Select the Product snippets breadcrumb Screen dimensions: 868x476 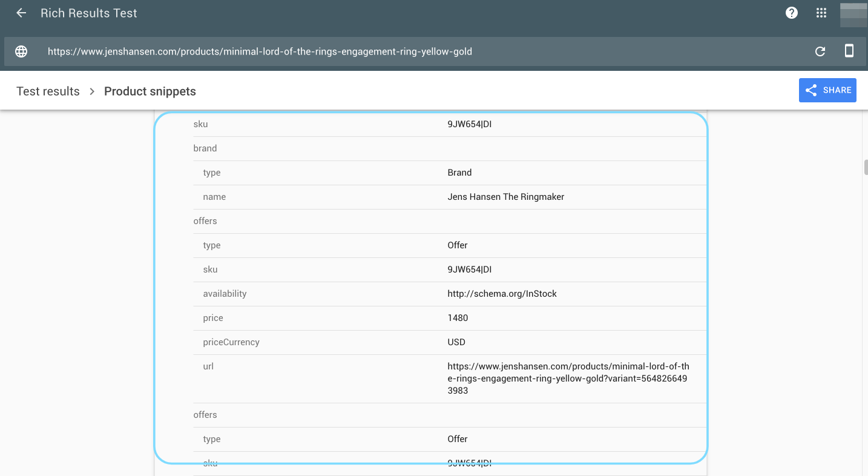(150, 91)
